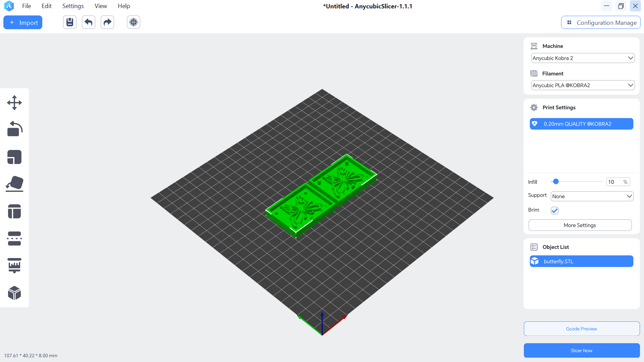The height and width of the screenshot is (362, 644).
Task: Click the model dimensions 107.61 * 40.22 * 8.00 mm
Action: click(x=31, y=356)
